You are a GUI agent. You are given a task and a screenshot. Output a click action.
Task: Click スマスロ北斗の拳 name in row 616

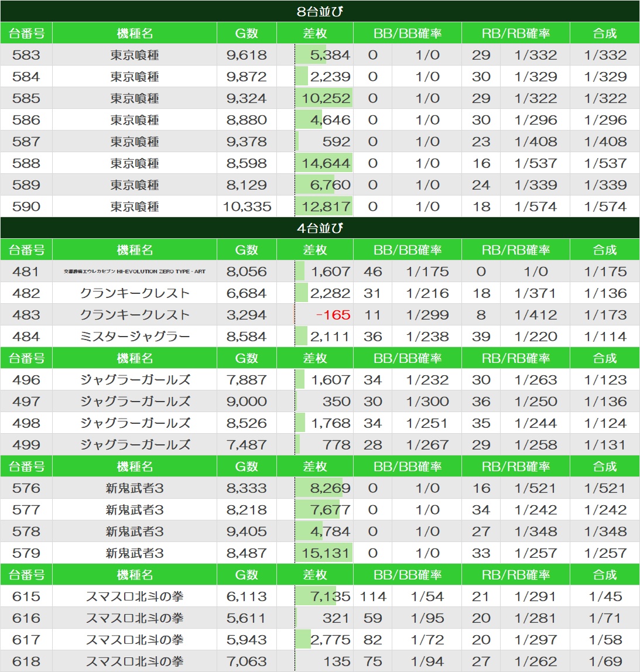click(x=135, y=618)
